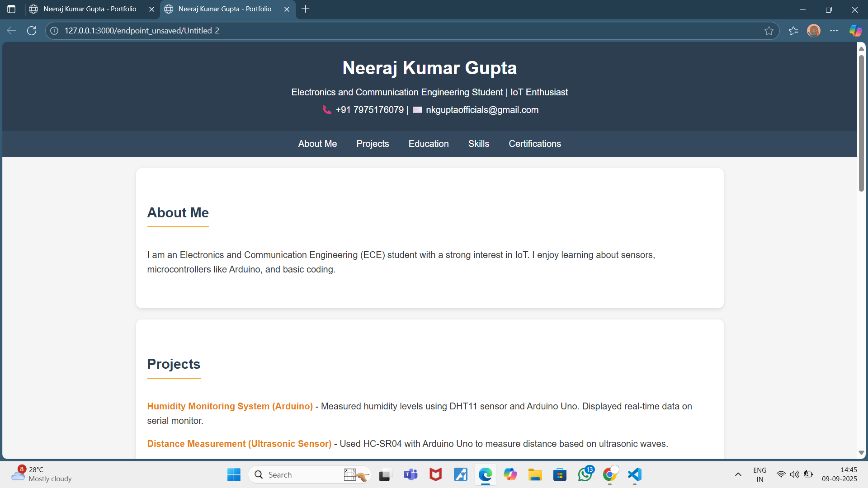Viewport: 868px width, 488px height.
Task: Open the tab actions menu icon
Action: 11,9
